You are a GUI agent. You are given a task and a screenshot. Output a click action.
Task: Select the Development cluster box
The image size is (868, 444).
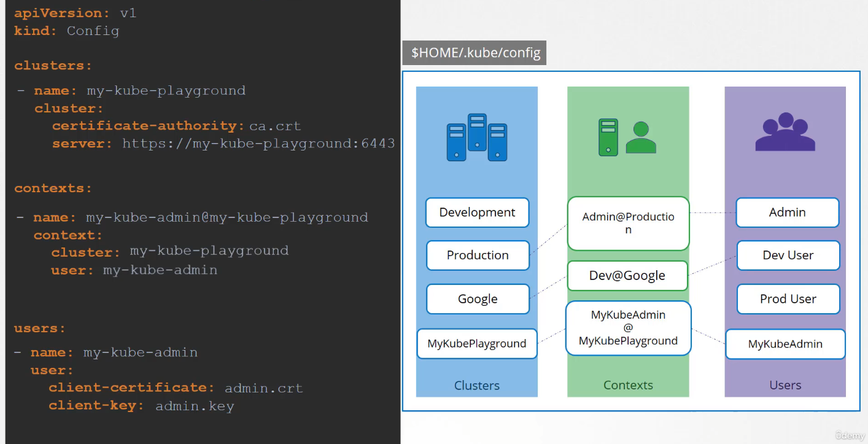[x=477, y=212]
